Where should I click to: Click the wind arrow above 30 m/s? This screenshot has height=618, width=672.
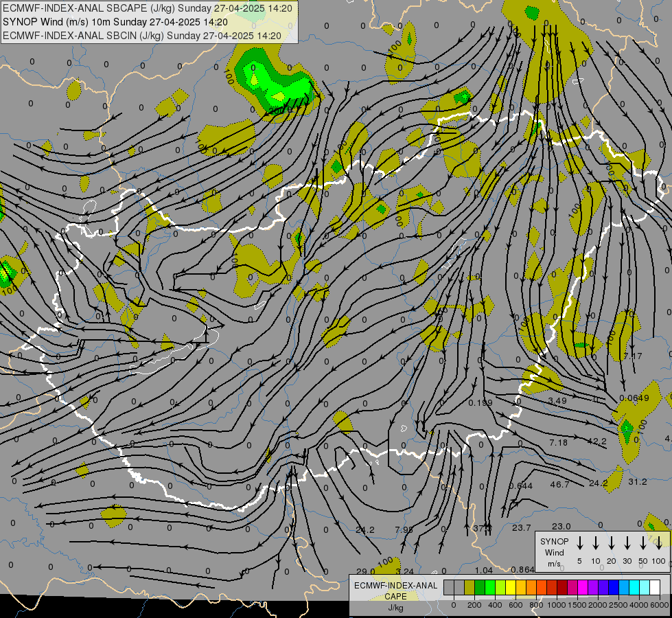tap(627, 543)
